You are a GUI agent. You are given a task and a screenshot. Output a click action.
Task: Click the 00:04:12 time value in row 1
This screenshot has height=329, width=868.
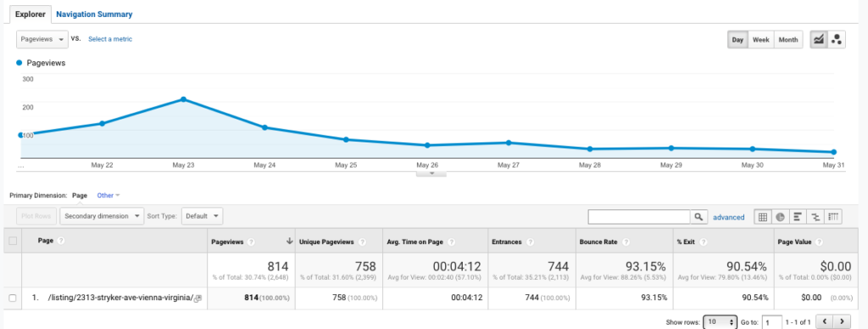click(467, 298)
